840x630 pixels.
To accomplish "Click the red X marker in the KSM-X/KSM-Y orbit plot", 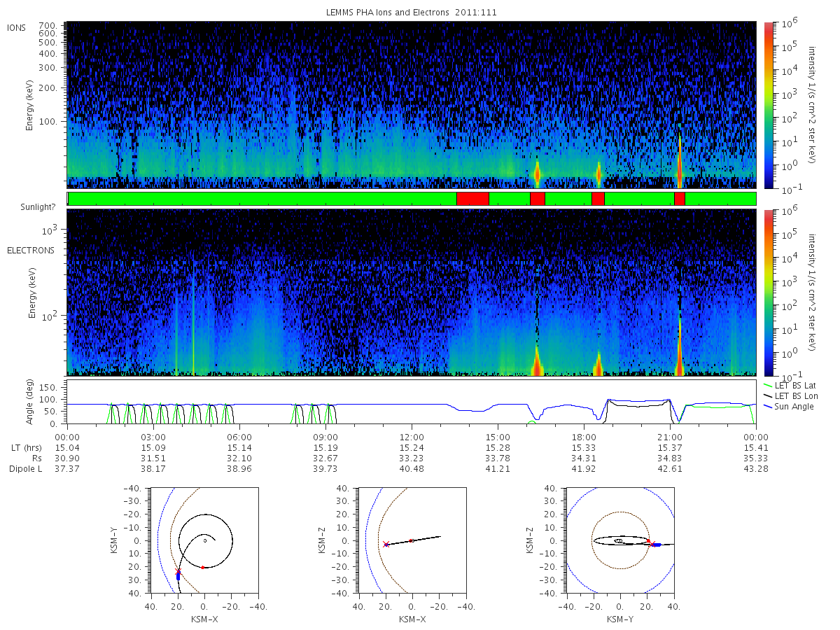I will pos(178,571).
